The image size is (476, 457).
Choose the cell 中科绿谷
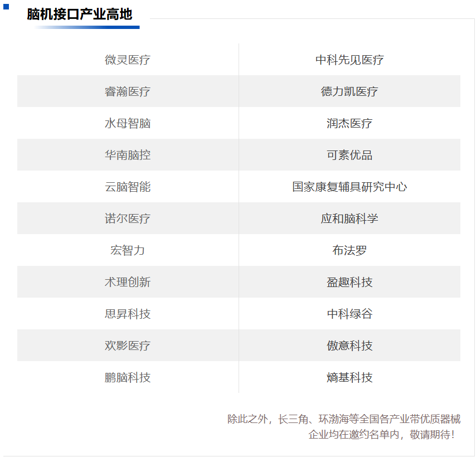point(349,313)
